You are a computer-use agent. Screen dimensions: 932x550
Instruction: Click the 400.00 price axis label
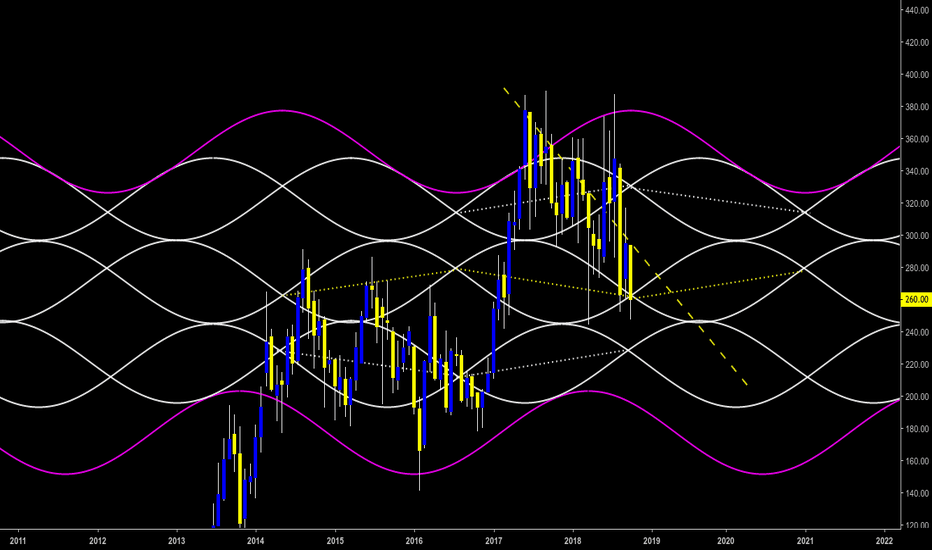(917, 74)
